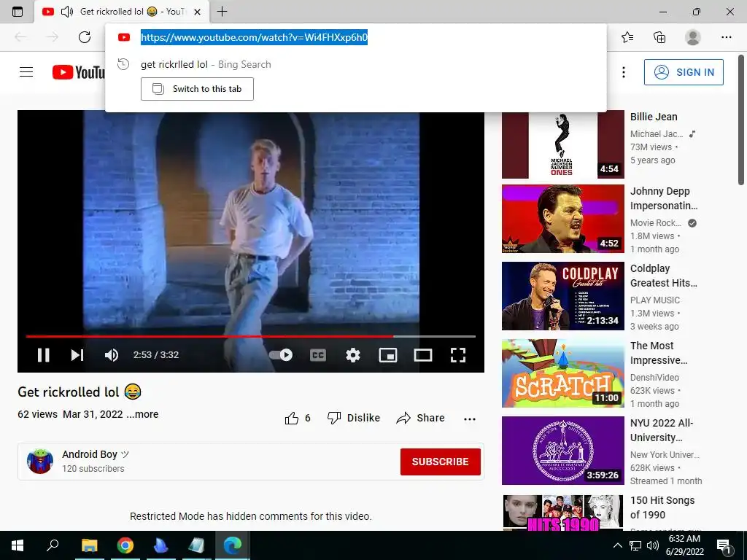The height and width of the screenshot is (560, 747).
Task: Mute the tab using the speaker icon
Action: pyautogui.click(x=67, y=12)
